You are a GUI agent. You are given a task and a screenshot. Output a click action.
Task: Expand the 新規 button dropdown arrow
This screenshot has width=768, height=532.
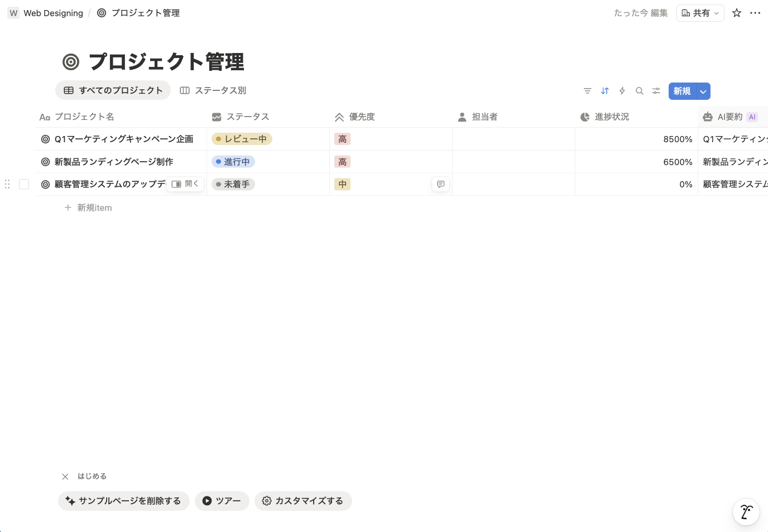(703, 91)
